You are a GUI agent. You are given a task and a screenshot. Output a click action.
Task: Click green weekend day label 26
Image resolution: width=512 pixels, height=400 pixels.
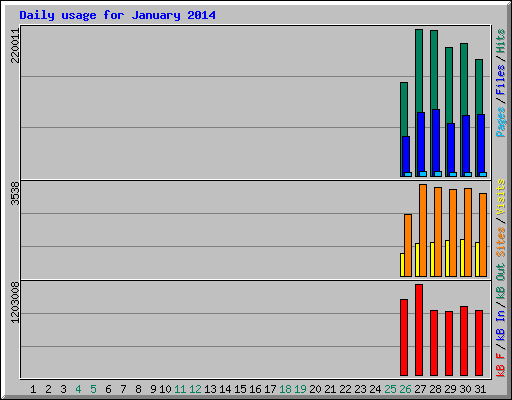point(405,389)
